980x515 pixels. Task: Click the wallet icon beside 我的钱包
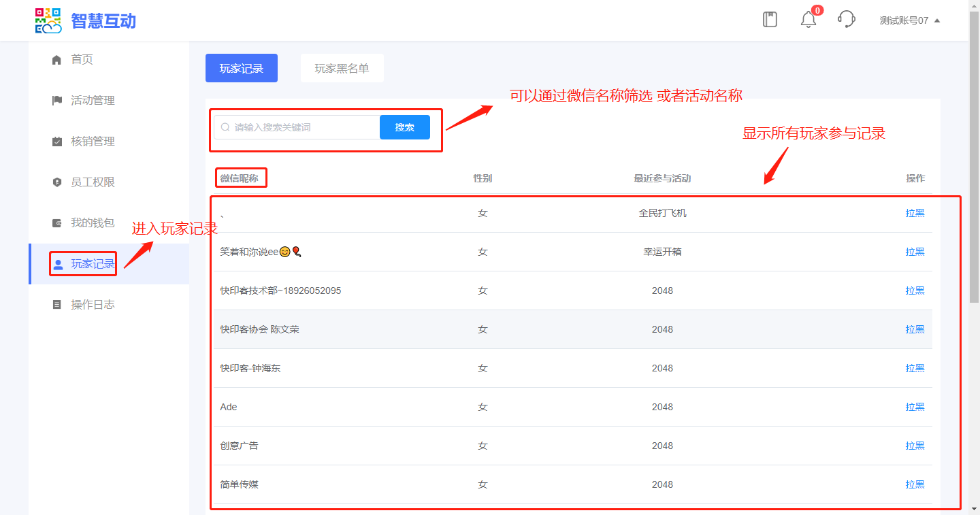(x=57, y=223)
